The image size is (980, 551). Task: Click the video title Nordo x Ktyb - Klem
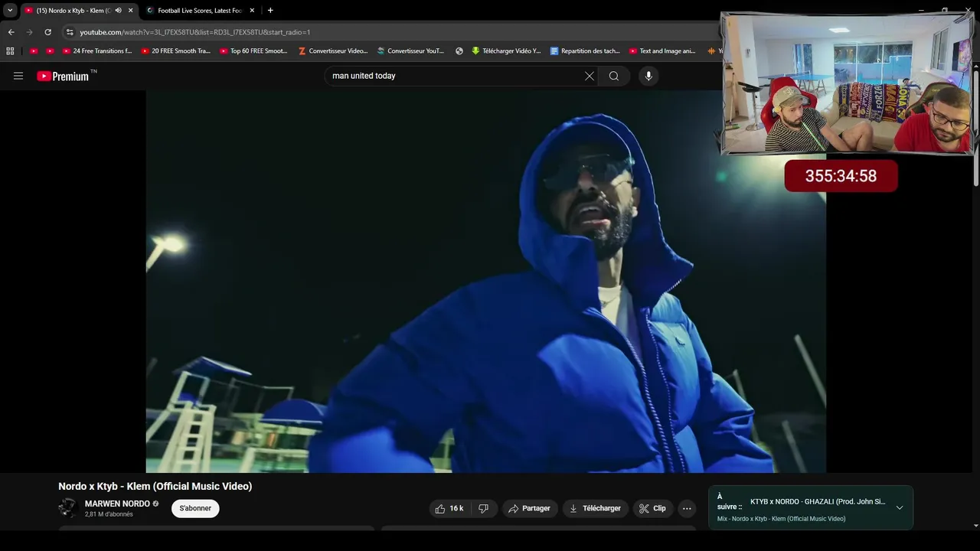click(x=155, y=486)
